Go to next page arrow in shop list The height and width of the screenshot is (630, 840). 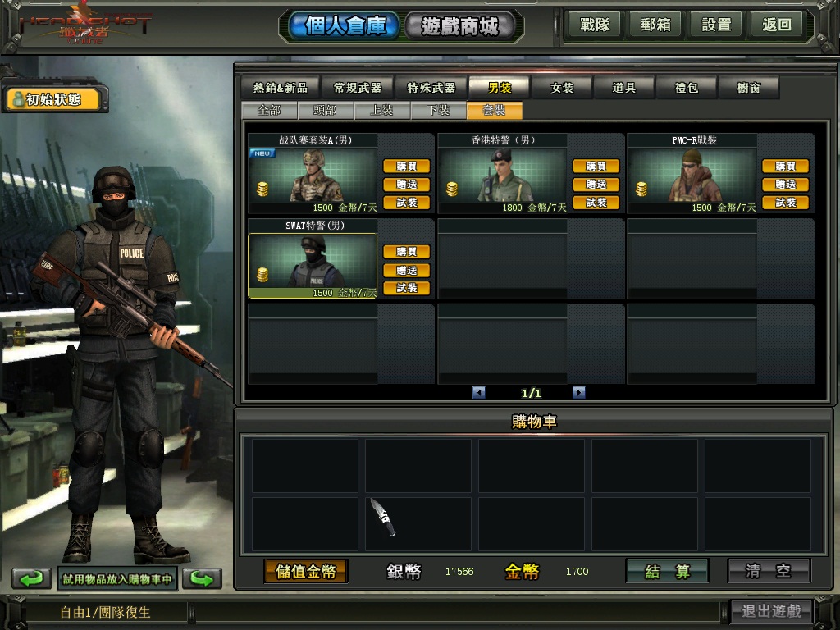click(x=578, y=393)
